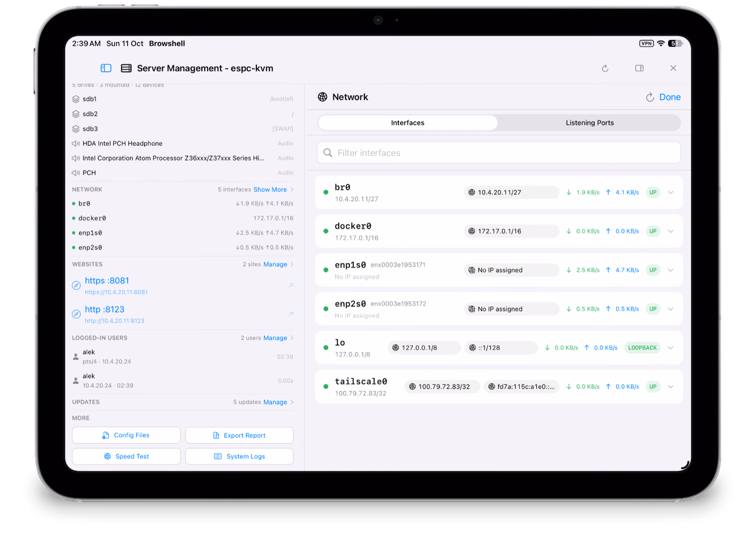The height and width of the screenshot is (552, 756).
Task: Tap Done in the Network panel
Action: (x=669, y=97)
